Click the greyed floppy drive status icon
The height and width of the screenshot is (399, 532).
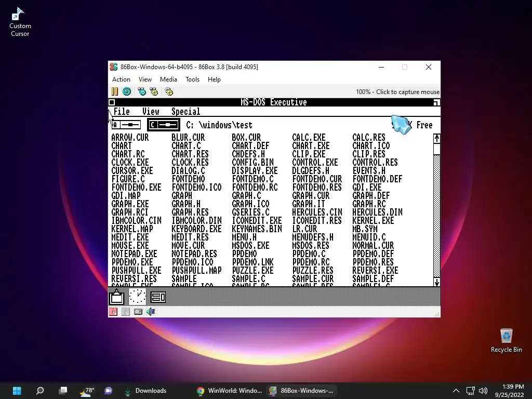pyautogui.click(x=126, y=312)
